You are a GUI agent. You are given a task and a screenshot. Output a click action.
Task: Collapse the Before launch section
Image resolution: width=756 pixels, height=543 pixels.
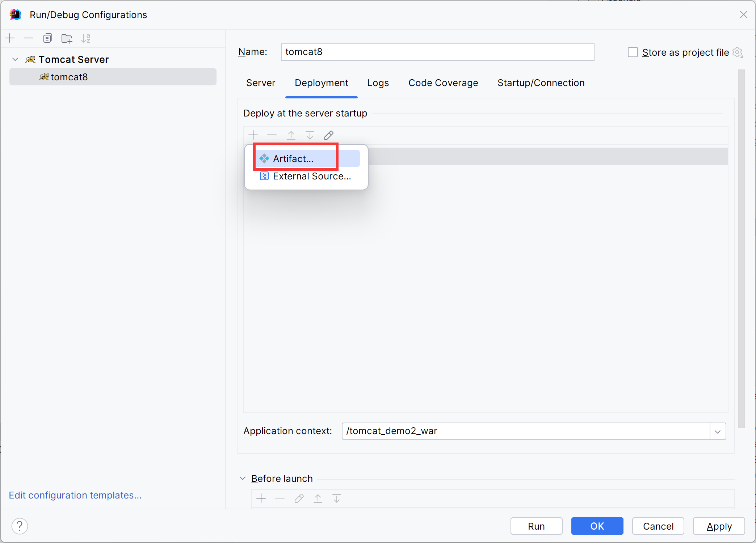(243, 478)
